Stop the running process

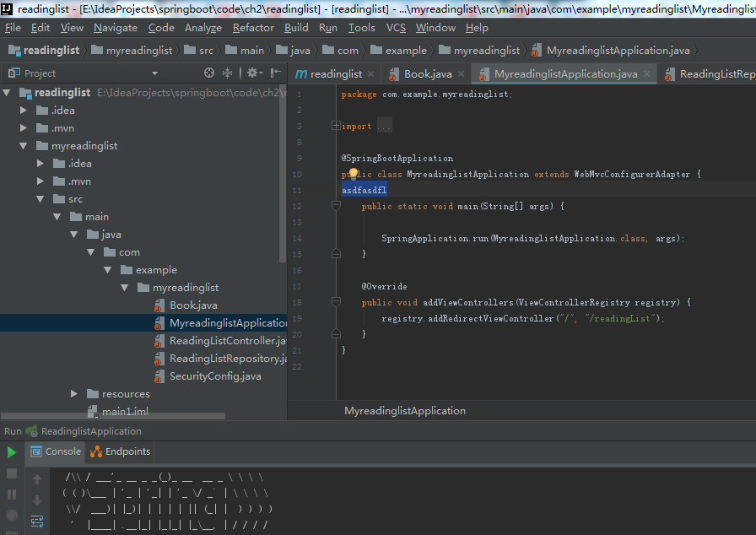(12, 473)
